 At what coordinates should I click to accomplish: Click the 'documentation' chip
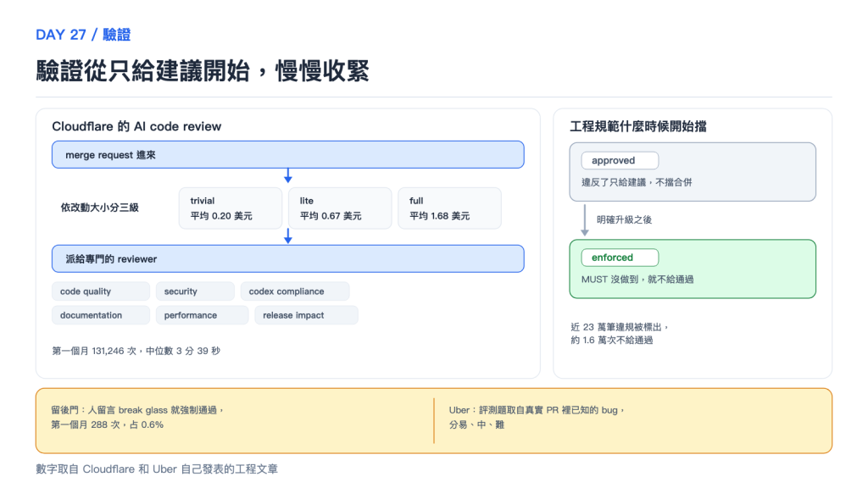point(101,315)
